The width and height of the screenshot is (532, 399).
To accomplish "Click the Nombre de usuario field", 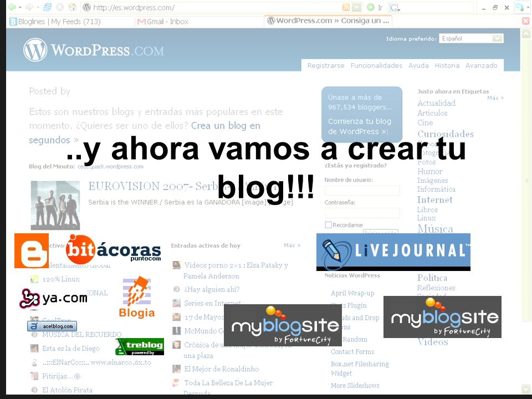I will coord(362,190).
